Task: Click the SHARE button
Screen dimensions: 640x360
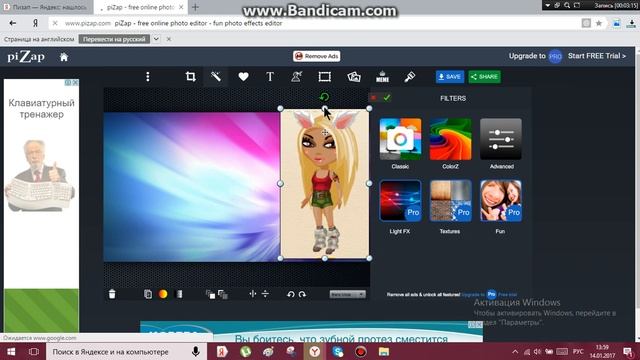Action: point(484,77)
